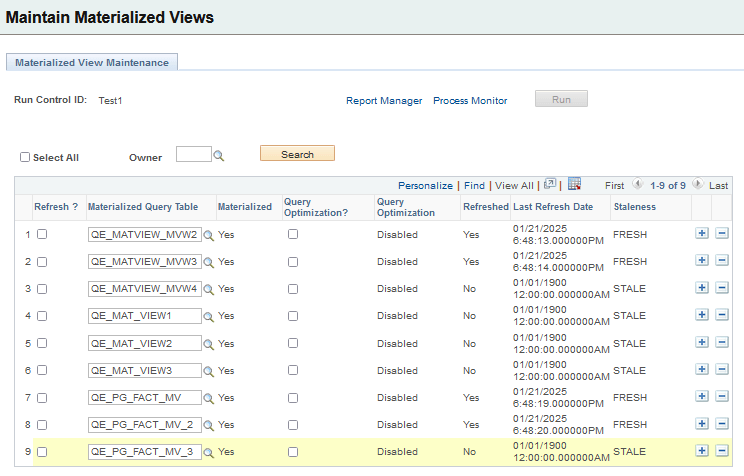The width and height of the screenshot is (744, 476).
Task: Delete the QE_MATVIEW_MVW3 row
Action: click(x=722, y=260)
